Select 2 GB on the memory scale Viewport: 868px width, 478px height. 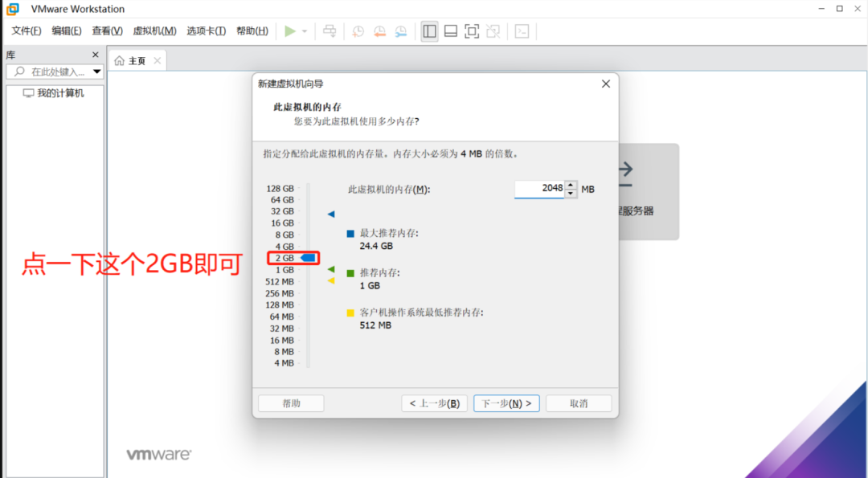(x=285, y=258)
